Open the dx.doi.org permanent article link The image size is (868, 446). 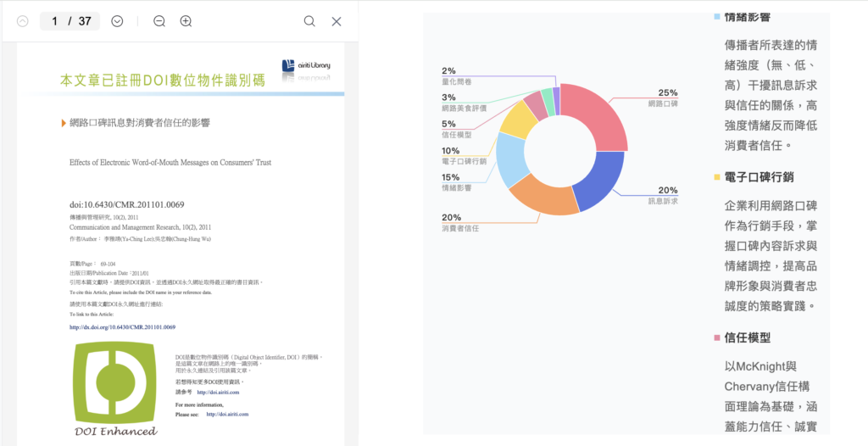pos(122,326)
